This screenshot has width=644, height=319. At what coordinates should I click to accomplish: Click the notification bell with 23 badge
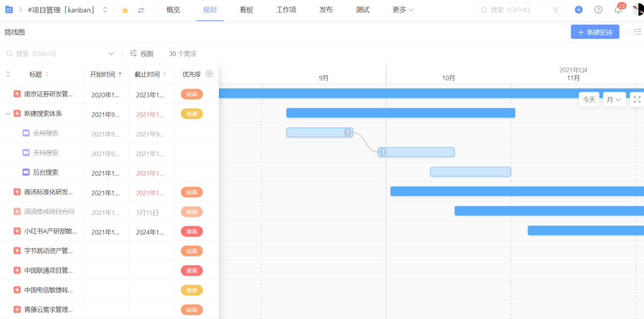click(x=618, y=10)
